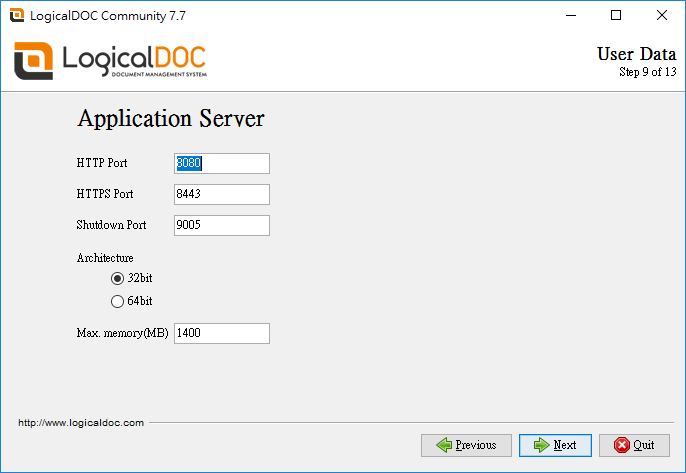Screen dimensions: 686x473
Task: Choose the 64bit architecture radio button
Action: [x=118, y=301]
